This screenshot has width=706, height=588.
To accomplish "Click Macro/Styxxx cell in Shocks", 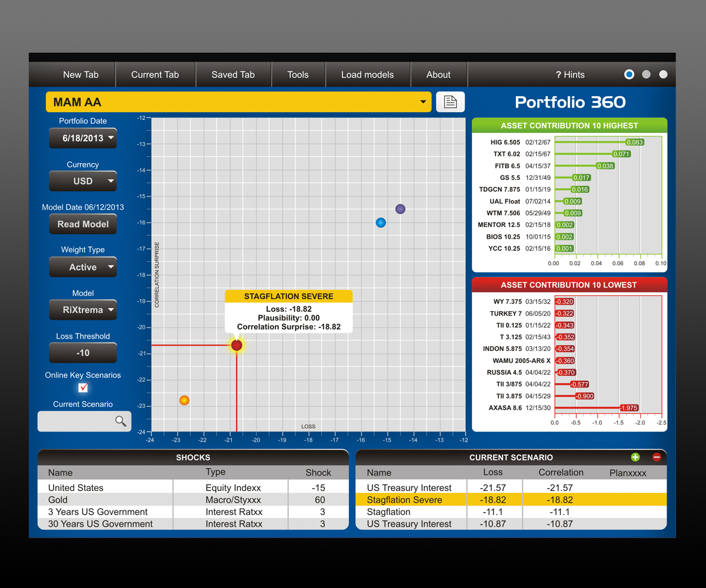I will tap(233, 500).
